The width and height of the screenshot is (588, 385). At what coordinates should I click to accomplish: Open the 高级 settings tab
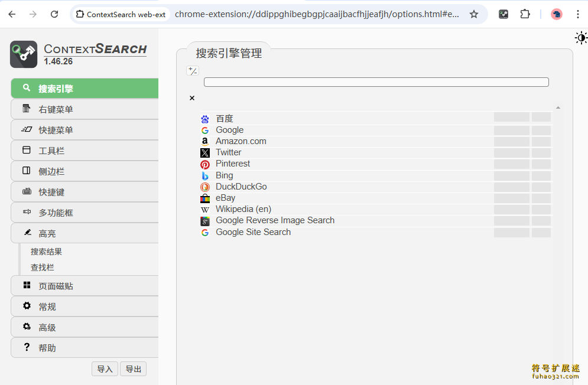85,327
